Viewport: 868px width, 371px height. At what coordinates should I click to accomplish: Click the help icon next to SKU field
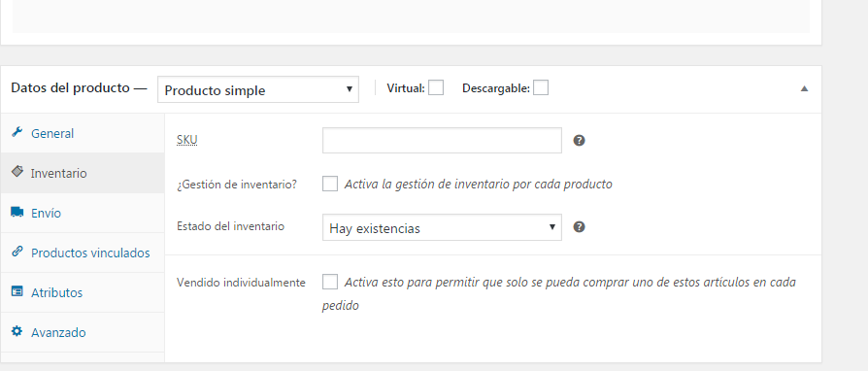pyautogui.click(x=579, y=141)
